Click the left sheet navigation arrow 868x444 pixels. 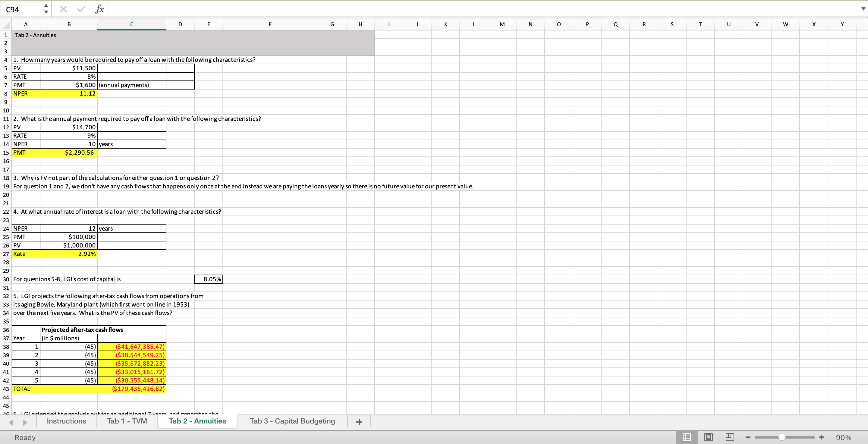(11, 422)
